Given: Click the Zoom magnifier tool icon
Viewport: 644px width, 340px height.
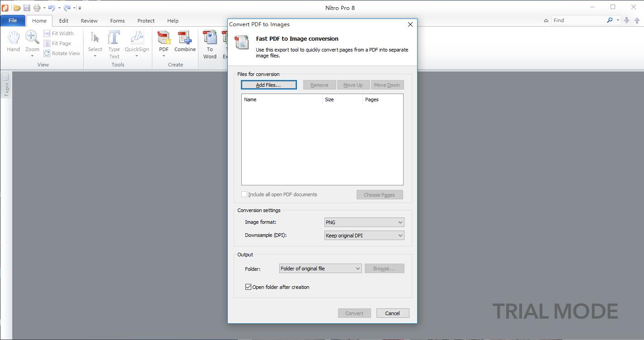Looking at the screenshot, I should pos(32,37).
